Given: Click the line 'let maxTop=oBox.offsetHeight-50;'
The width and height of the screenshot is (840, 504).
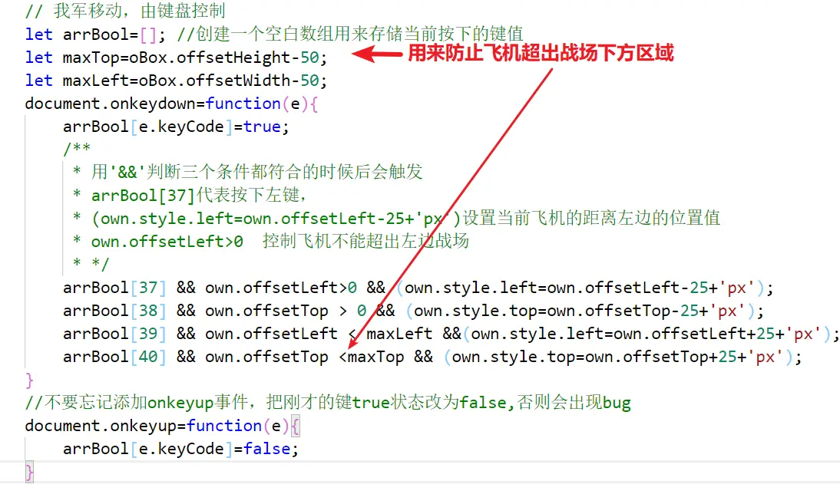Looking at the screenshot, I should pos(176,58).
